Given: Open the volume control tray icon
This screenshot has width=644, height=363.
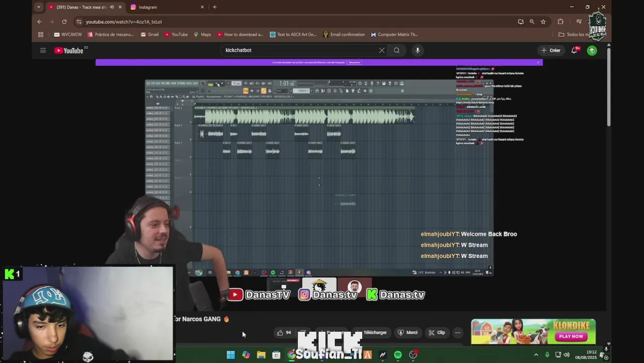Looking at the screenshot, I should click(566, 355).
